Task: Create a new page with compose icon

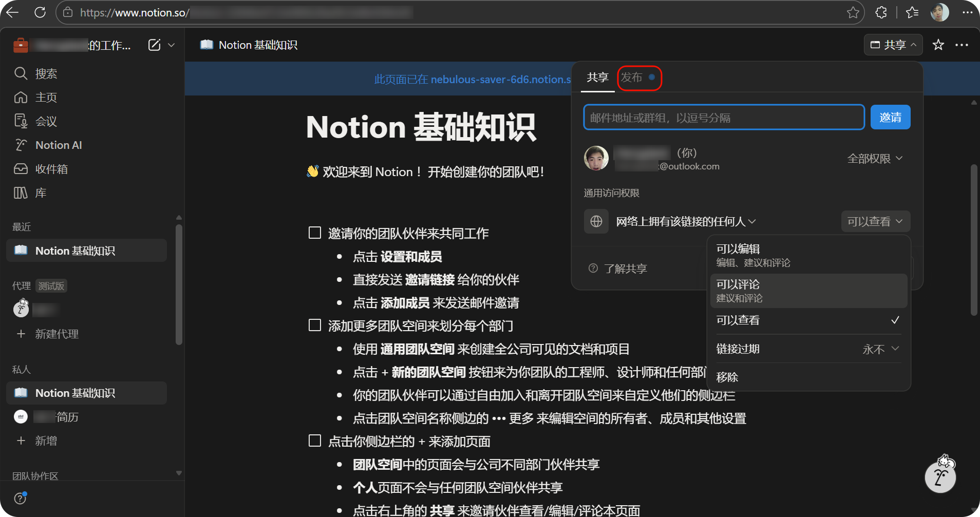Action: [154, 45]
